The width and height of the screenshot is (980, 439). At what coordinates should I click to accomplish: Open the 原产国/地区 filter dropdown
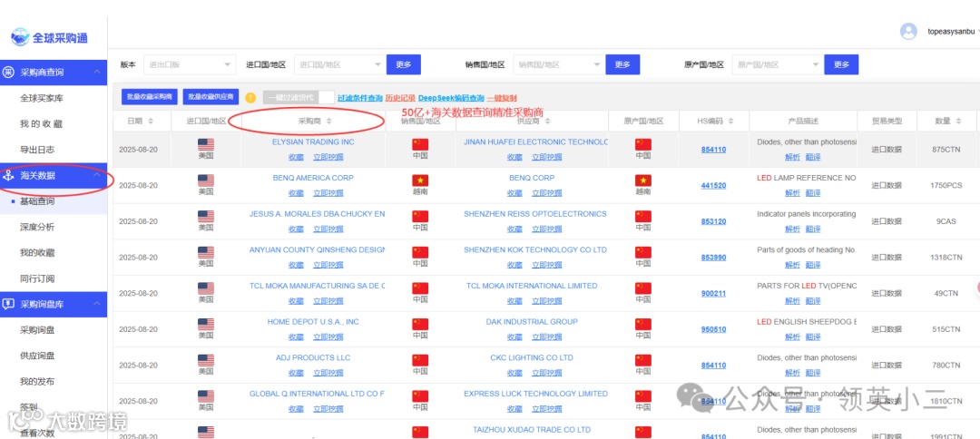tap(778, 64)
